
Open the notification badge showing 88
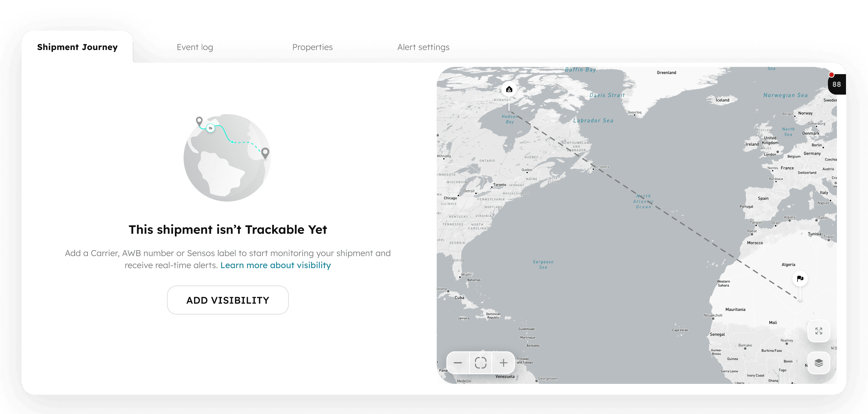pyautogui.click(x=836, y=84)
